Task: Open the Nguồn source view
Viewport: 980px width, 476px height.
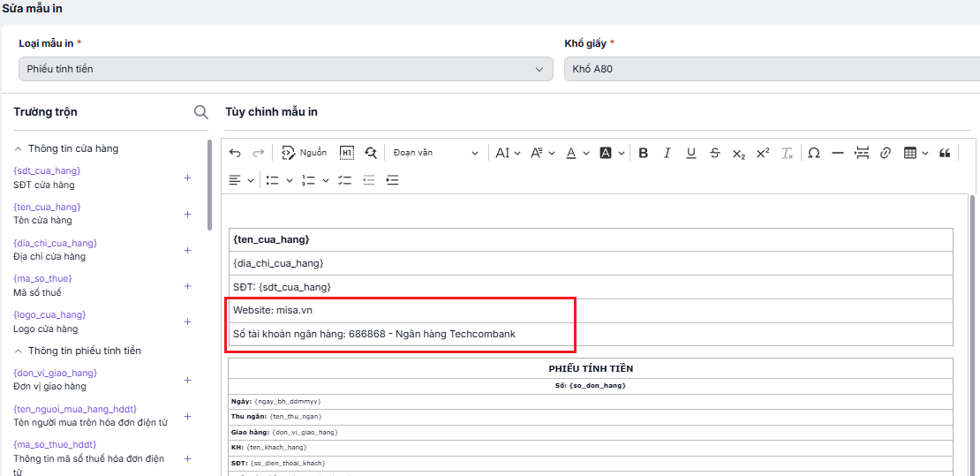Action: (x=304, y=153)
